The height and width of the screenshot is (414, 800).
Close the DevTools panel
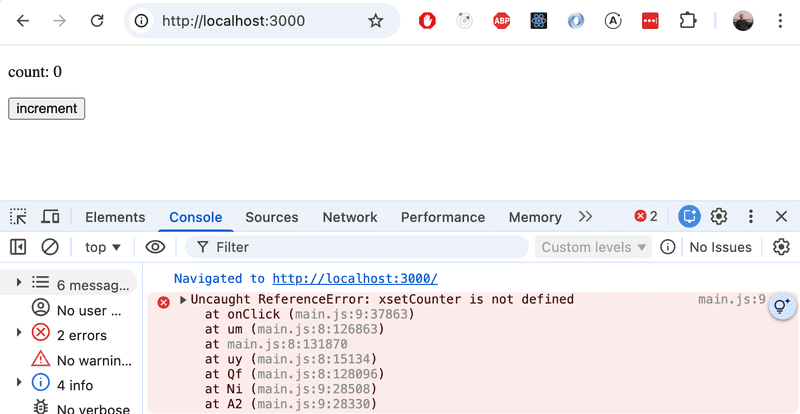point(781,216)
